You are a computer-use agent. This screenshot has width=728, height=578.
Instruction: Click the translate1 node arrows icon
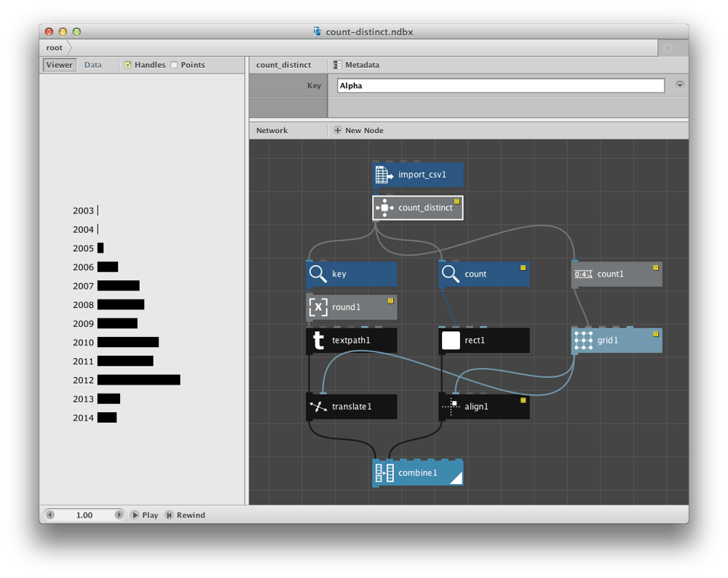click(318, 407)
